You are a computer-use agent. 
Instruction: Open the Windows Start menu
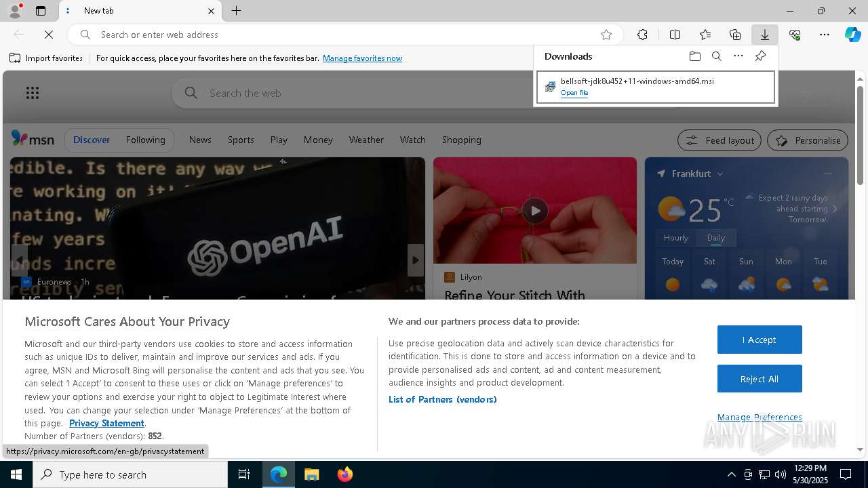coord(16,474)
